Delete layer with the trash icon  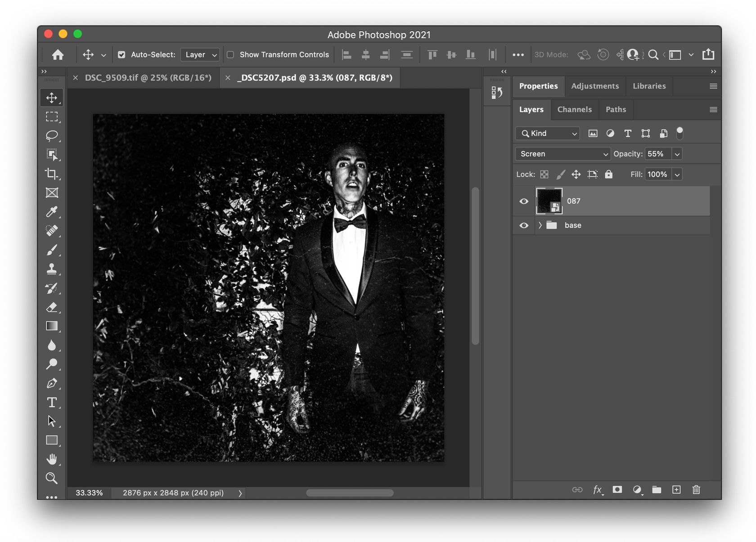point(696,490)
